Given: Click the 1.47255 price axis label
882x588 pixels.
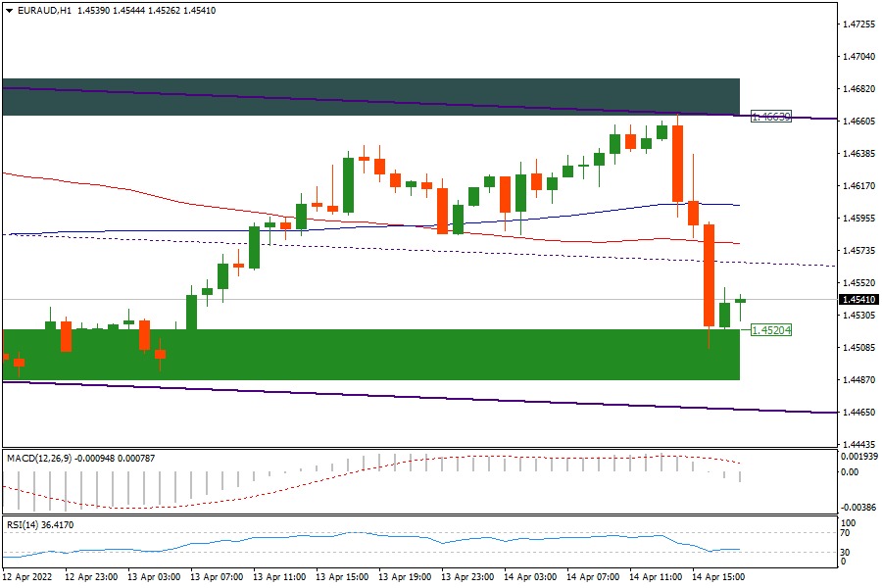Looking at the screenshot, I should [858, 24].
